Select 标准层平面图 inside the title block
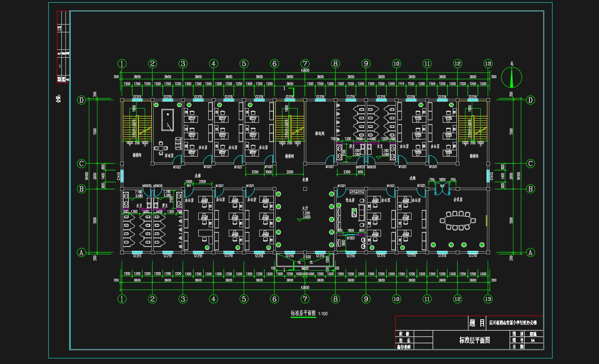The width and height of the screenshot is (599, 364). click(474, 340)
